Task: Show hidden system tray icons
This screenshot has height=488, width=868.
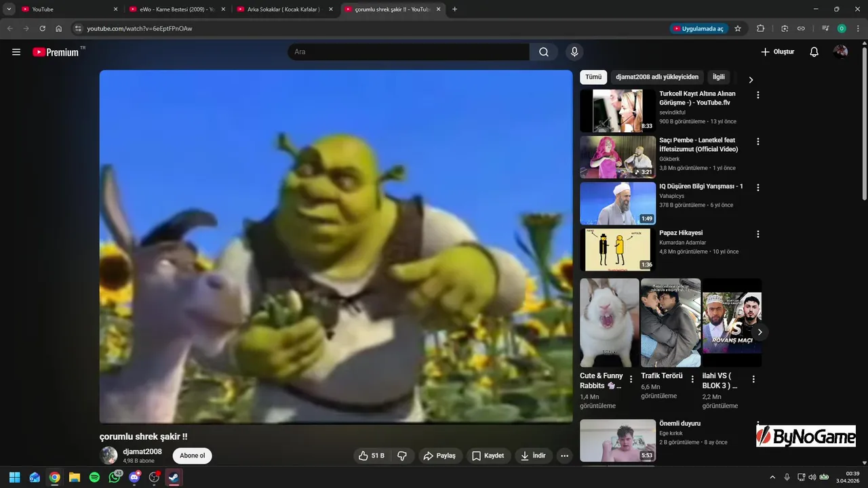Action: (772, 477)
